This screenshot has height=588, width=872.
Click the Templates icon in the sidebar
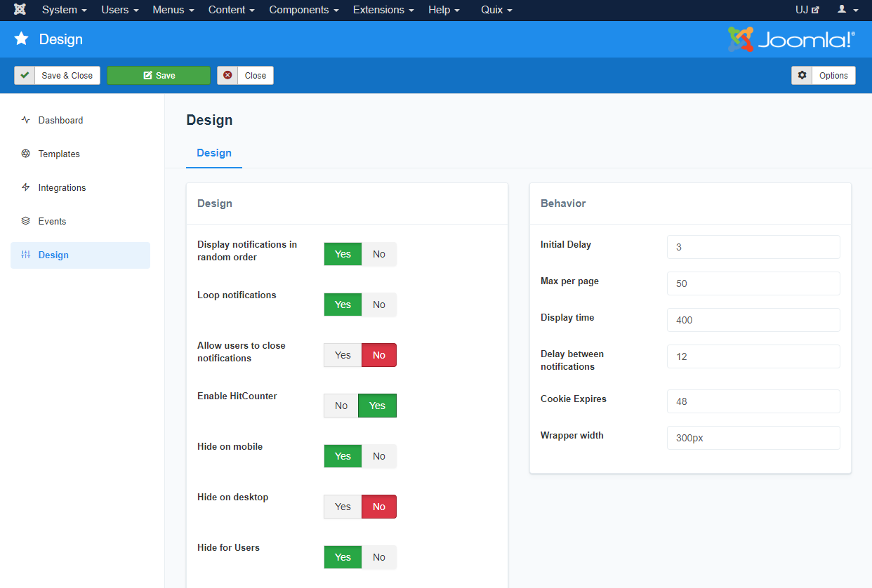pyautogui.click(x=26, y=154)
